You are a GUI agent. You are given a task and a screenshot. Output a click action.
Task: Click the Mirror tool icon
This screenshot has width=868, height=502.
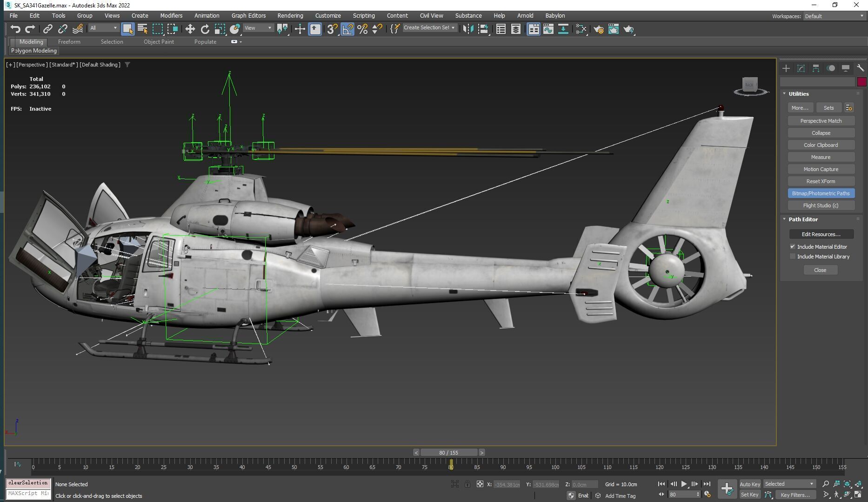[468, 29]
